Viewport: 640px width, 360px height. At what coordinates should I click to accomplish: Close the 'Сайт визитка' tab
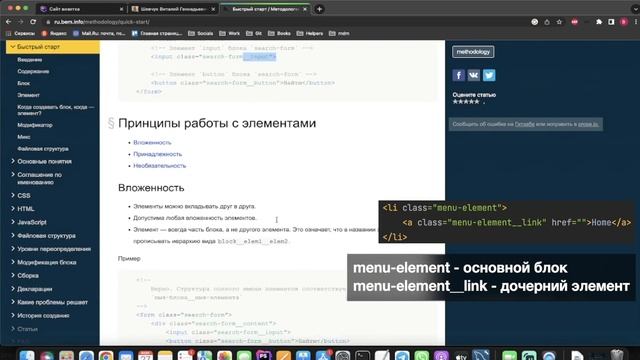click(x=121, y=9)
